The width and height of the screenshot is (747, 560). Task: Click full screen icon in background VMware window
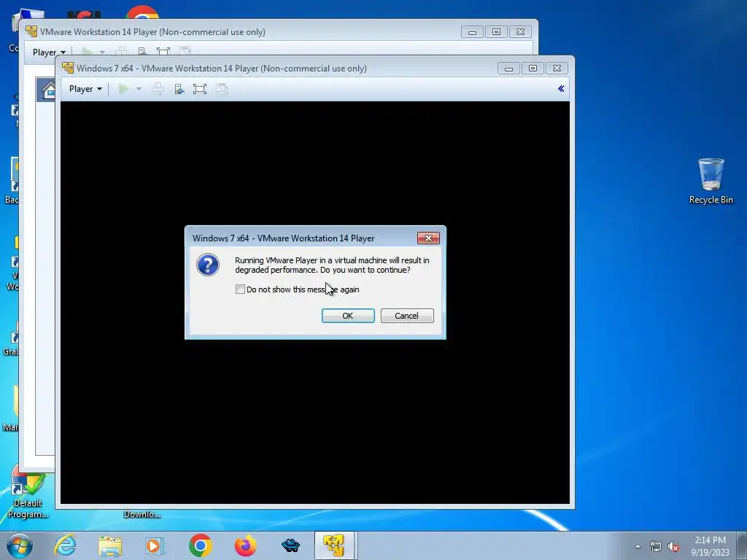pyautogui.click(x=163, y=52)
